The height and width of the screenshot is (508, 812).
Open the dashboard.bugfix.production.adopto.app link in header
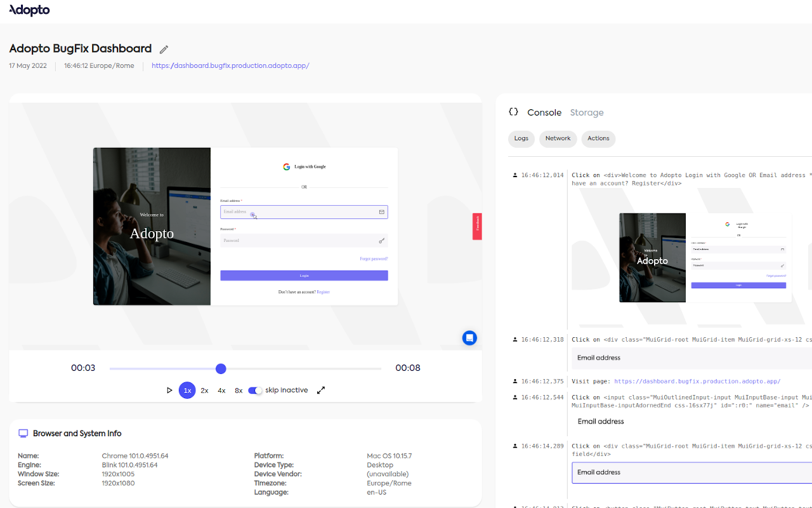(230, 65)
